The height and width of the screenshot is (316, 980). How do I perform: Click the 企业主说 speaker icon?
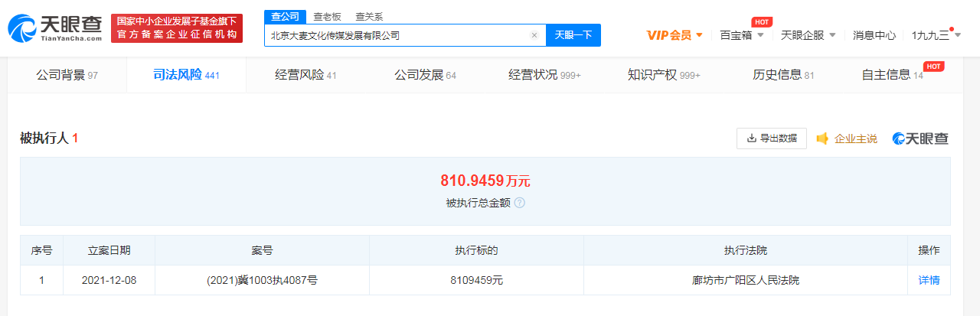[823, 138]
